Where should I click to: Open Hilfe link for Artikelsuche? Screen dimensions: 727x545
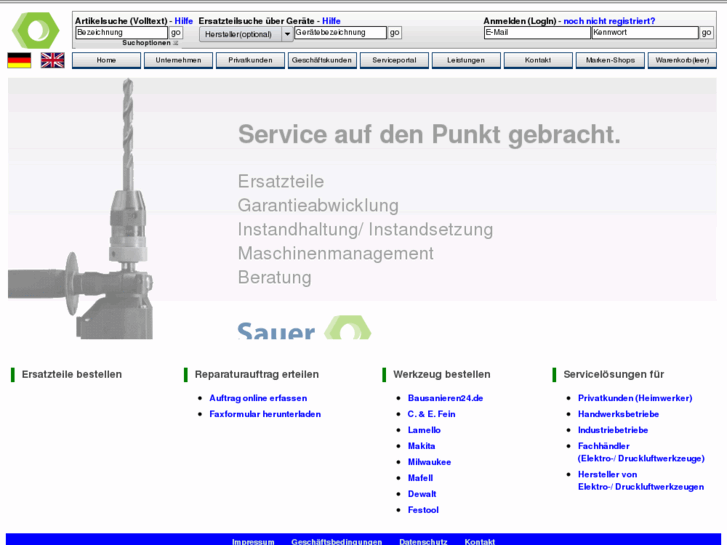coord(184,21)
